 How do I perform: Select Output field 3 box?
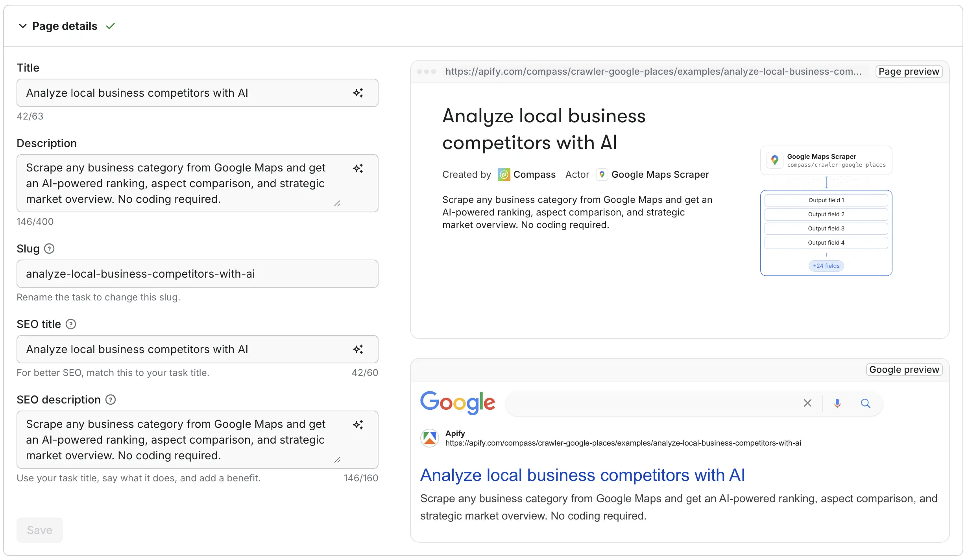(826, 228)
